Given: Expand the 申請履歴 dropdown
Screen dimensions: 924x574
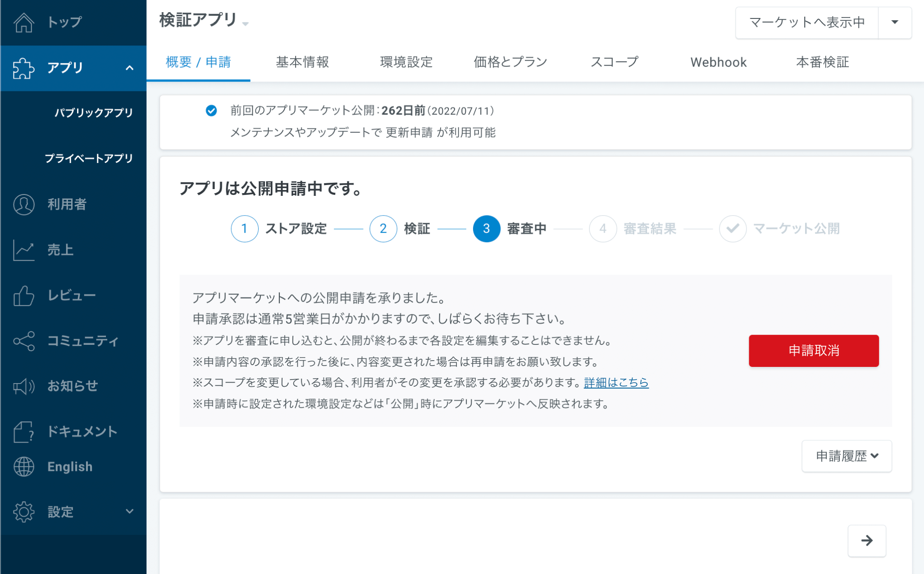Looking at the screenshot, I should [847, 456].
